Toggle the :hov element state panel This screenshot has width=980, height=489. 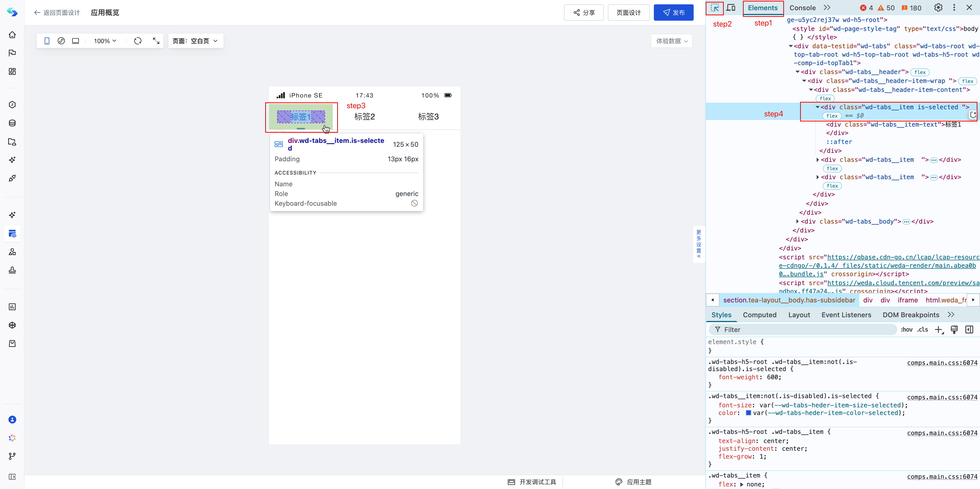point(906,329)
